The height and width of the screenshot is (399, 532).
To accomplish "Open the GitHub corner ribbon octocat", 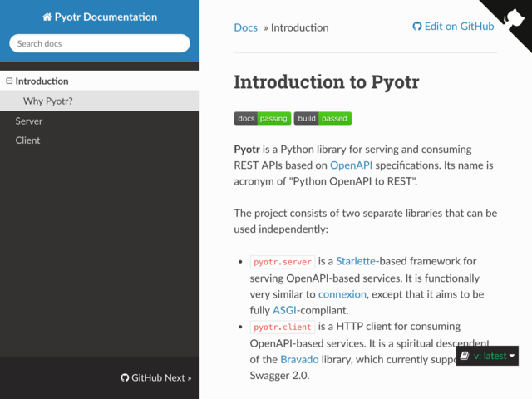I will [514, 17].
